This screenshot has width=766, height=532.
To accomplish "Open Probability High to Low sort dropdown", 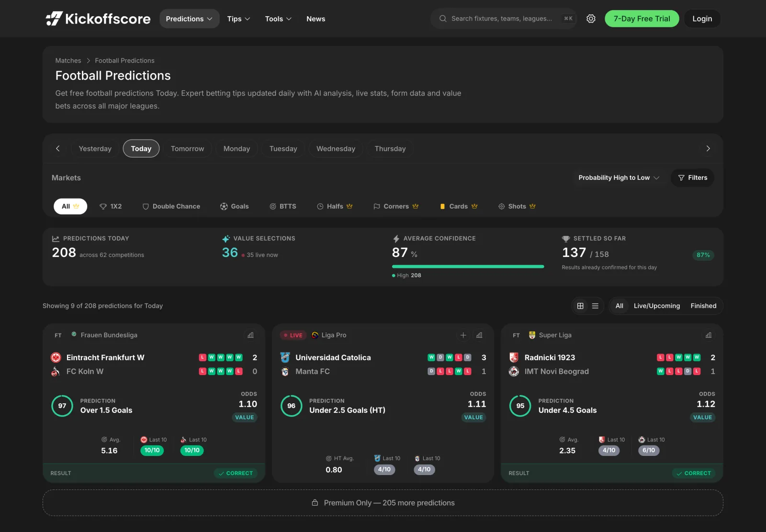I will click(619, 177).
